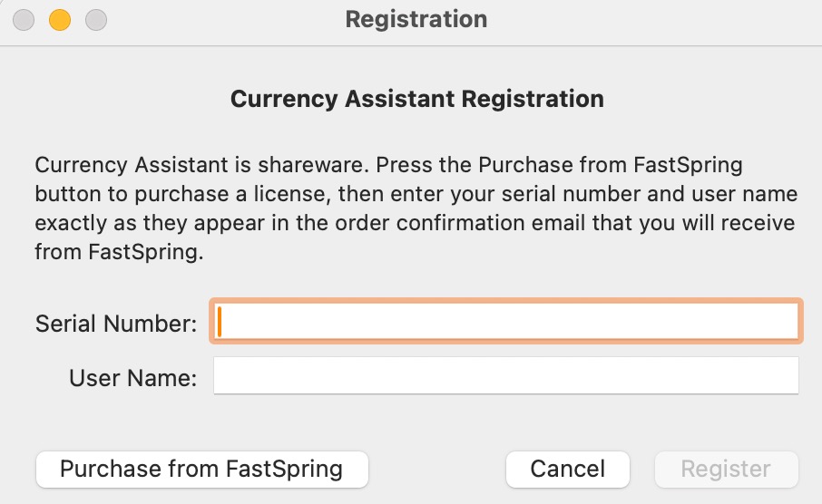Click the final 'from FastSpring.' description line
The width and height of the screenshot is (822, 504).
coord(118,252)
